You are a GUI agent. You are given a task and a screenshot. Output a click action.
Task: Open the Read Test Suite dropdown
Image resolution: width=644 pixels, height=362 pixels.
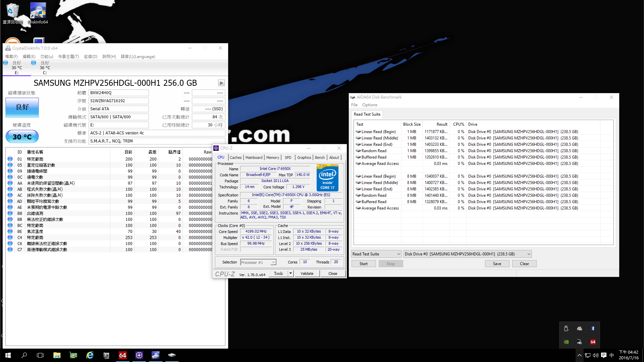point(376,254)
